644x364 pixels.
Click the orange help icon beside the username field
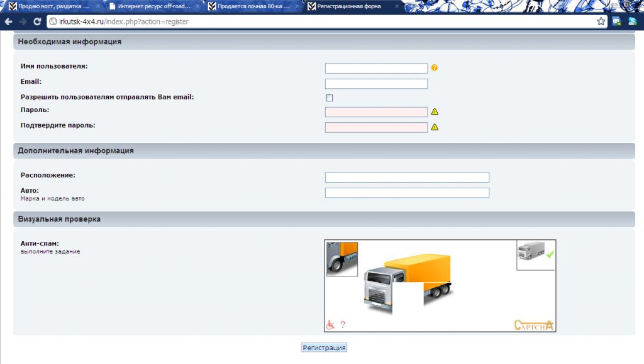pyautogui.click(x=434, y=68)
